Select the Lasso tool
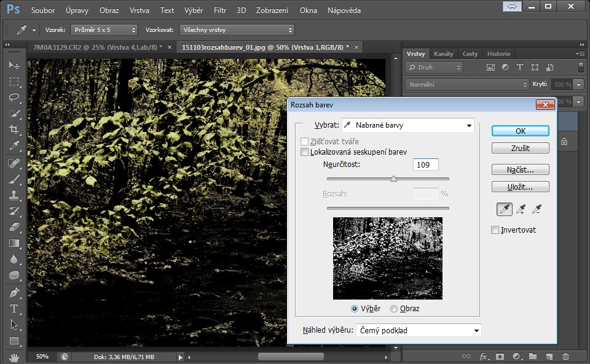The height and width of the screenshot is (364, 590). pos(14,98)
